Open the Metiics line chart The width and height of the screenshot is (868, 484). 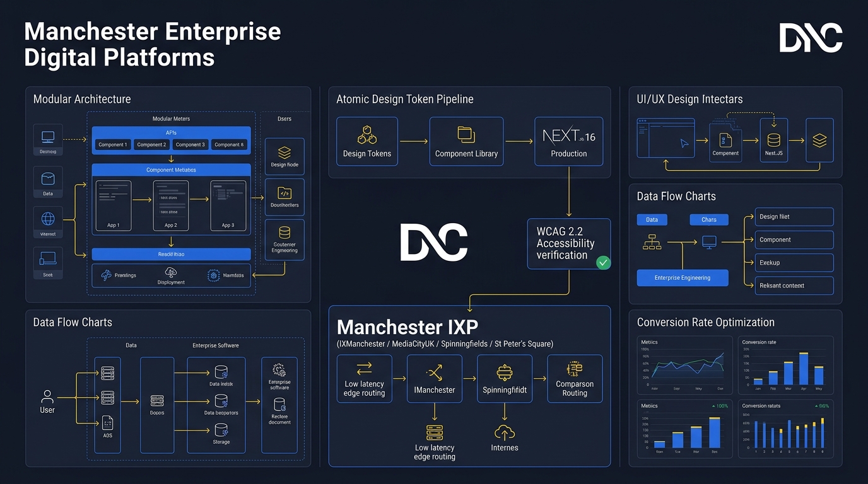pos(684,365)
